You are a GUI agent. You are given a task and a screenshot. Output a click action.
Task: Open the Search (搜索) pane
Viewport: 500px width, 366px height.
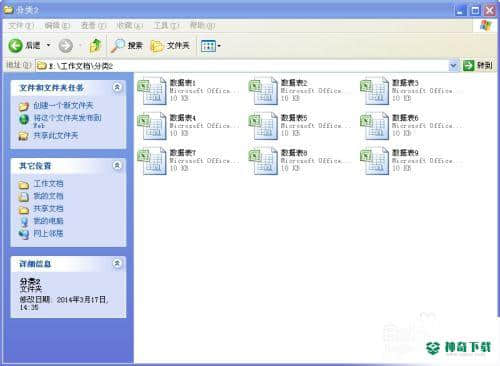127,46
